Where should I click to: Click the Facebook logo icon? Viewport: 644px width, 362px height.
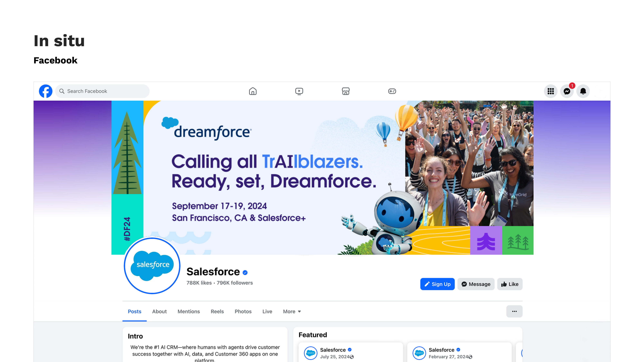[x=46, y=91]
